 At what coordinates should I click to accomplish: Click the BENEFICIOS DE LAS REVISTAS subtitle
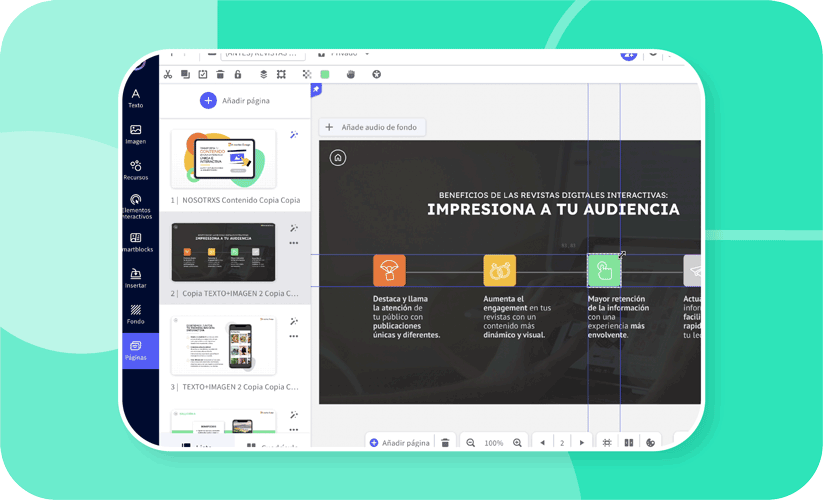pos(553,195)
